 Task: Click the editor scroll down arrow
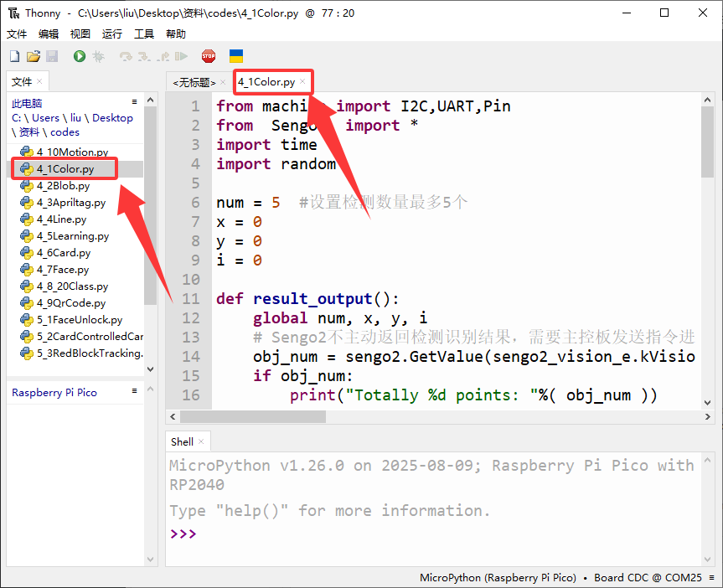tap(707, 403)
